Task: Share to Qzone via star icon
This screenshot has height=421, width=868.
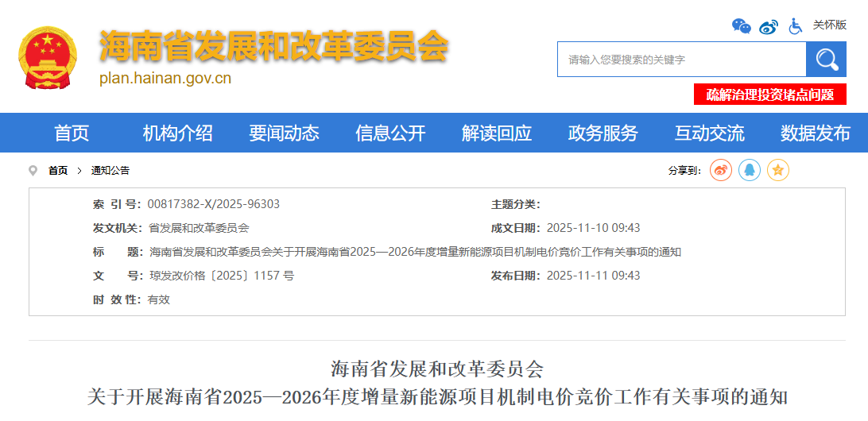Action: (778, 170)
